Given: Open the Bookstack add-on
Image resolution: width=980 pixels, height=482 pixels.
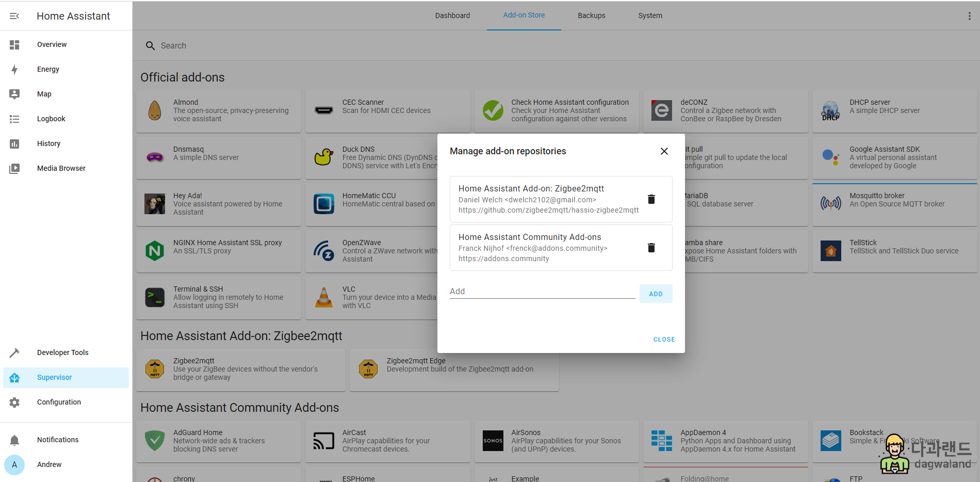Looking at the screenshot, I should (895, 441).
